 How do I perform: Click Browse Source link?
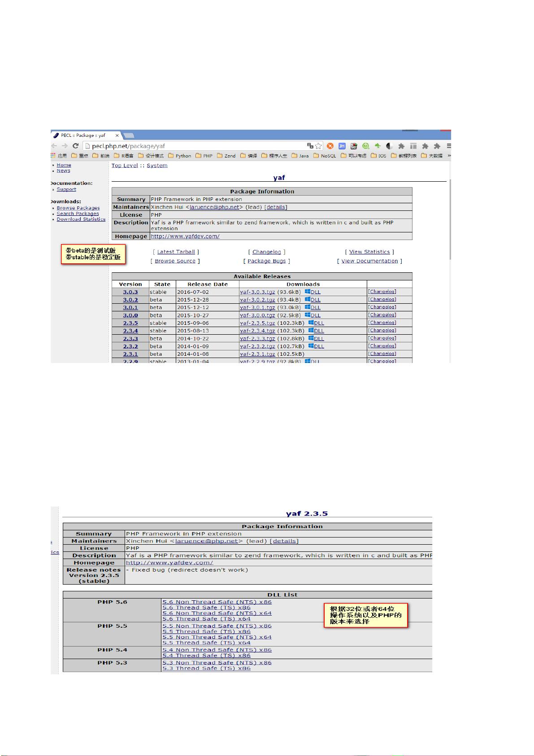coord(175,261)
